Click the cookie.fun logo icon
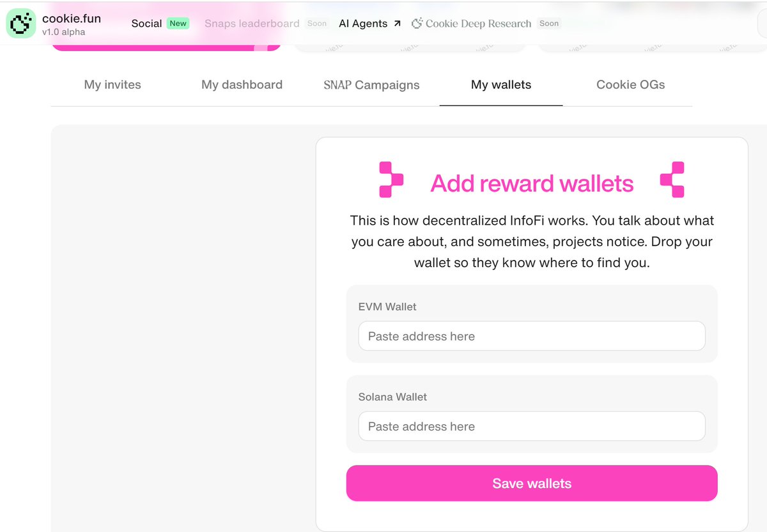 [22, 24]
